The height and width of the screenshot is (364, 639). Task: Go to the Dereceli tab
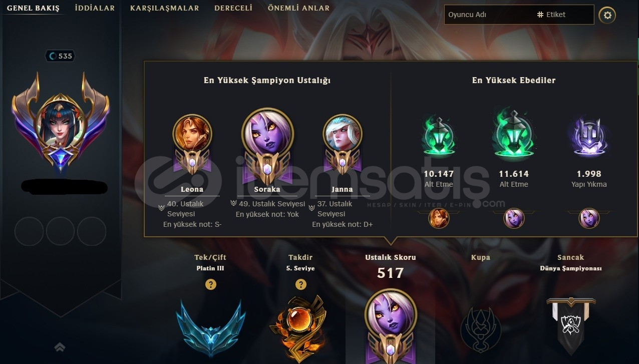click(x=233, y=8)
